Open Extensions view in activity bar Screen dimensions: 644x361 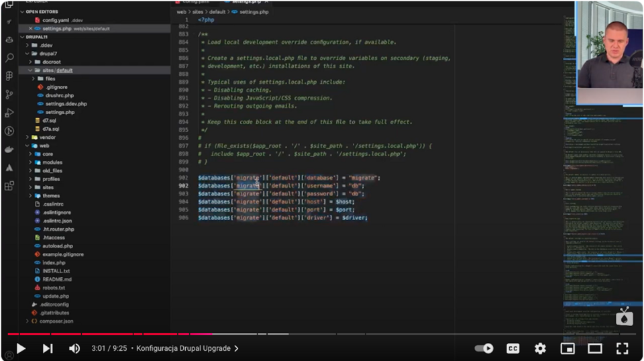pos(9,186)
